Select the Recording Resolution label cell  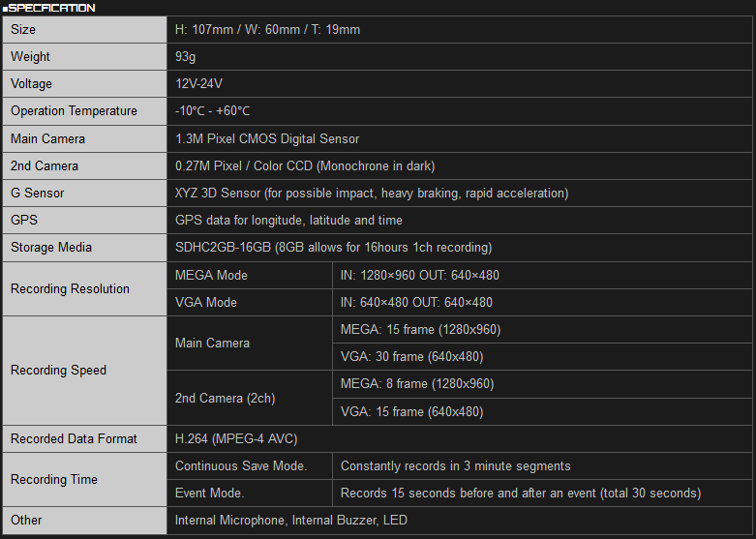70,288
